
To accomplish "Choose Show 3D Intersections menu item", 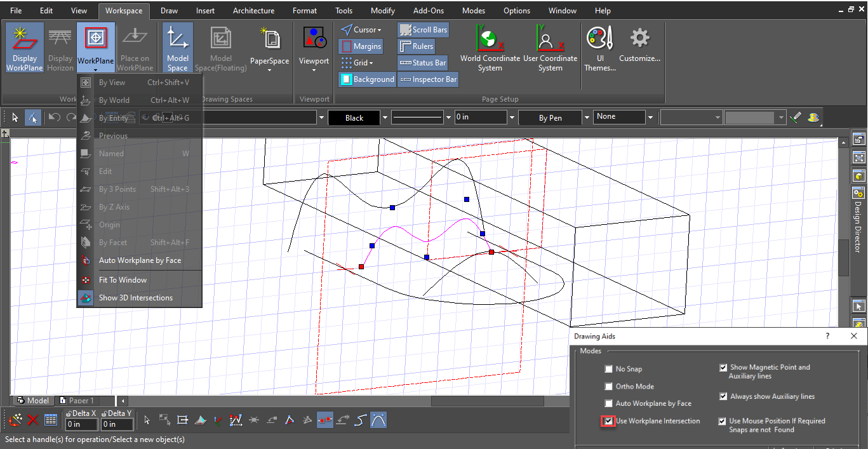I will (x=139, y=297).
